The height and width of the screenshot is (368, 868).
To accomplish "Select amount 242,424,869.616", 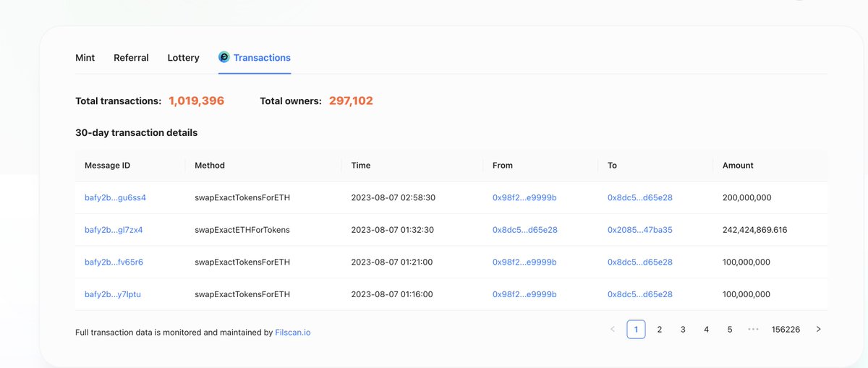I will click(754, 230).
